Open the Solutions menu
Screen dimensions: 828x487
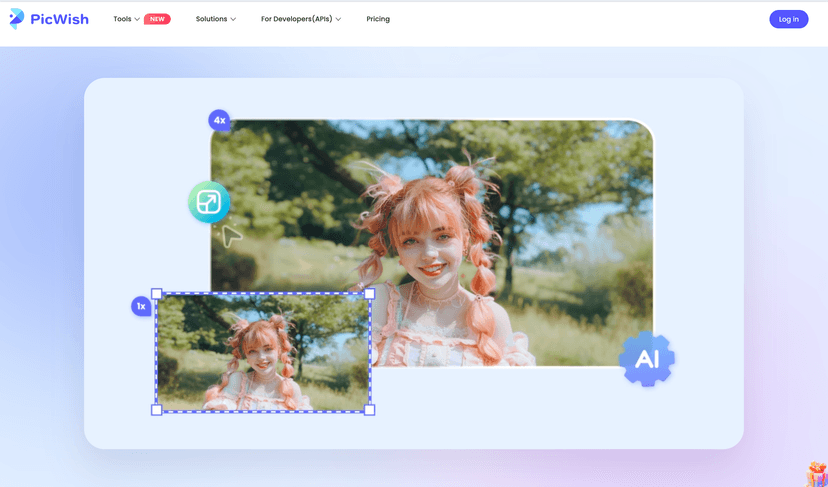[211, 19]
